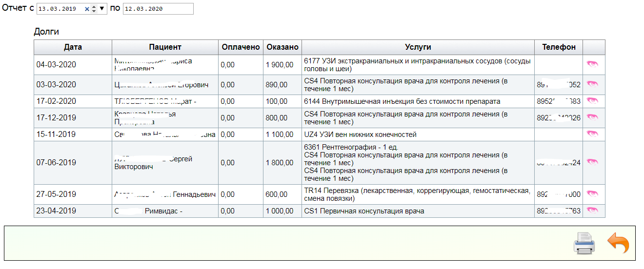Click the Пациент column header

[x=165, y=47]
